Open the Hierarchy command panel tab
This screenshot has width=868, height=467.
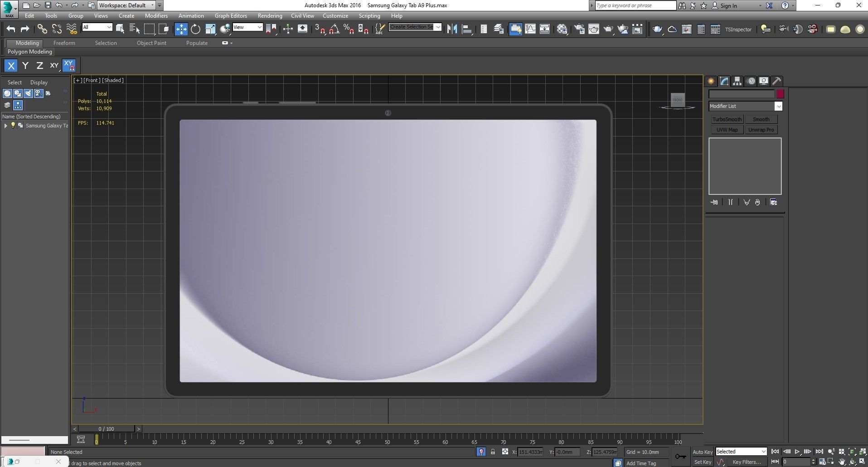[737, 81]
